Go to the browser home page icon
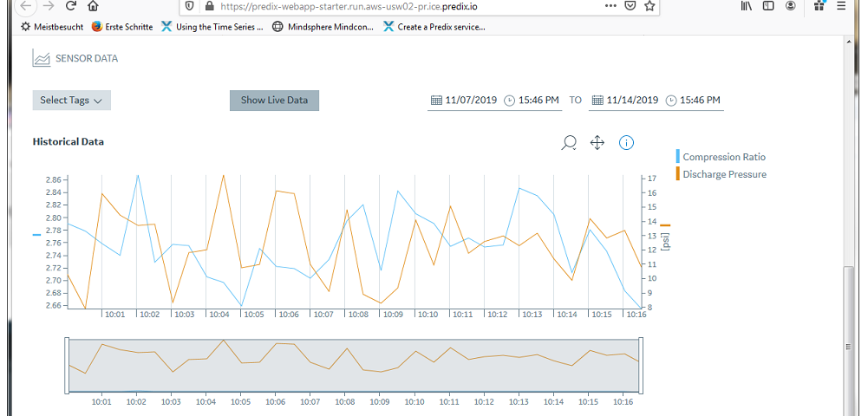 click(x=93, y=6)
